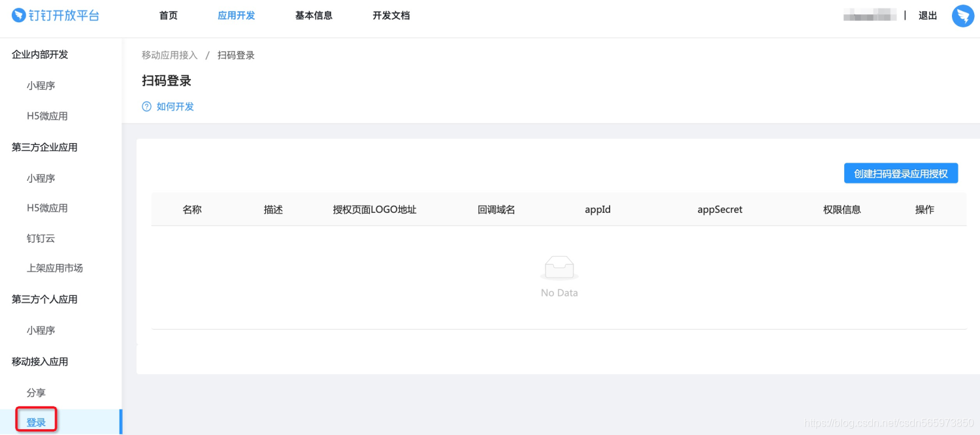Click 移动应用接入 in the breadcrumb

[169, 55]
